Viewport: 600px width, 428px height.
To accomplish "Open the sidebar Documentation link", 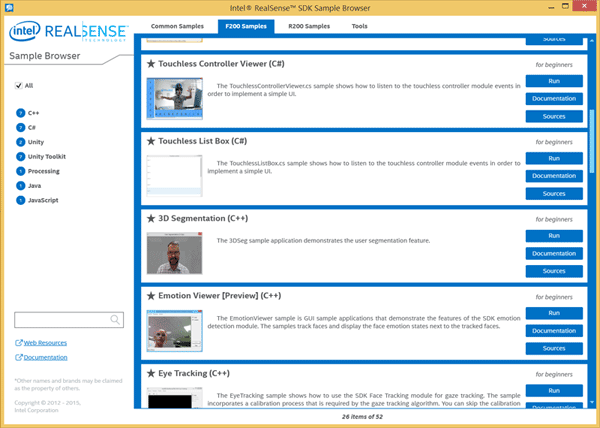I will tap(45, 357).
